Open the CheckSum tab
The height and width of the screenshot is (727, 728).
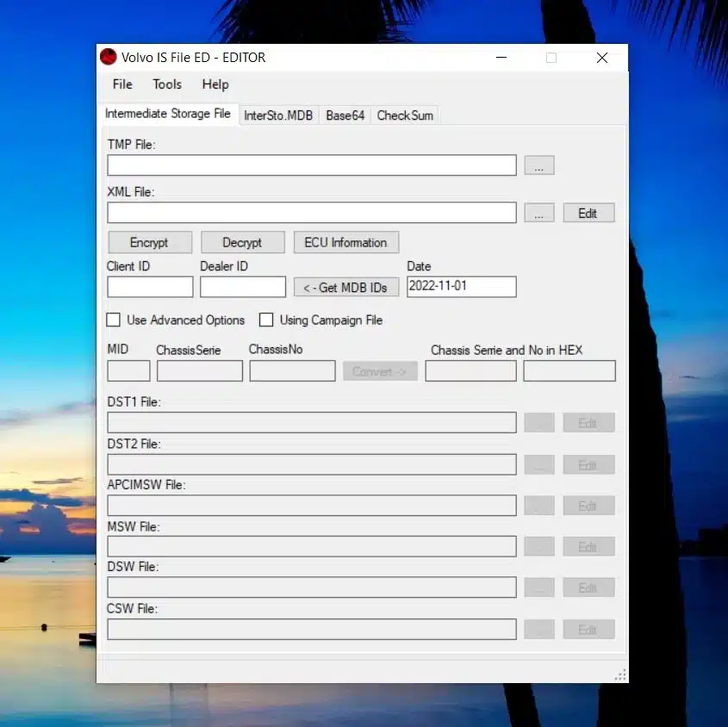click(404, 114)
